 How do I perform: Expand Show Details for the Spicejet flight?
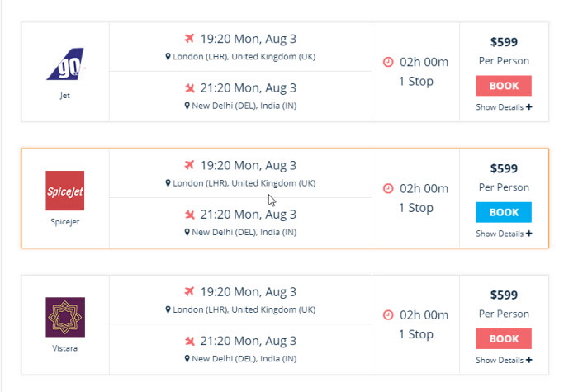[x=504, y=234]
